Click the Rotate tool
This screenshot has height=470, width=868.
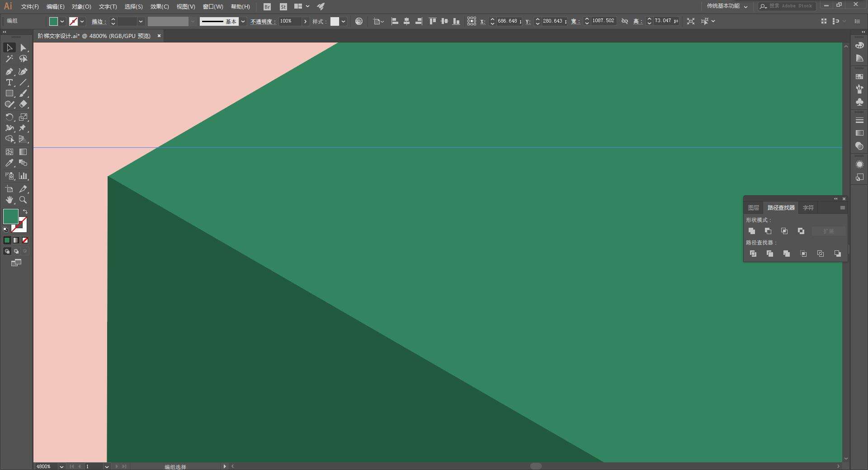pyautogui.click(x=9, y=117)
